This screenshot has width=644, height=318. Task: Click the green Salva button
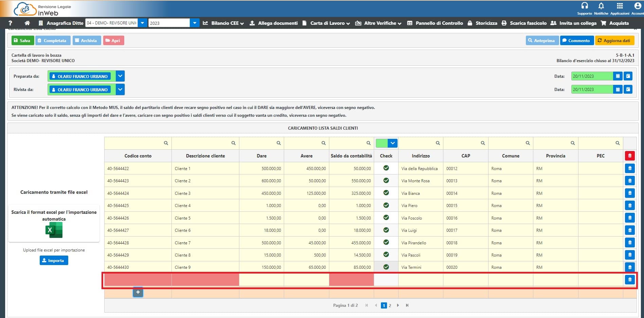coord(23,40)
